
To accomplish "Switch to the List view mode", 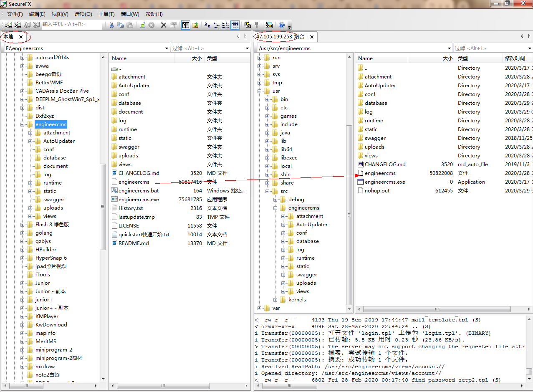I will [225, 25].
